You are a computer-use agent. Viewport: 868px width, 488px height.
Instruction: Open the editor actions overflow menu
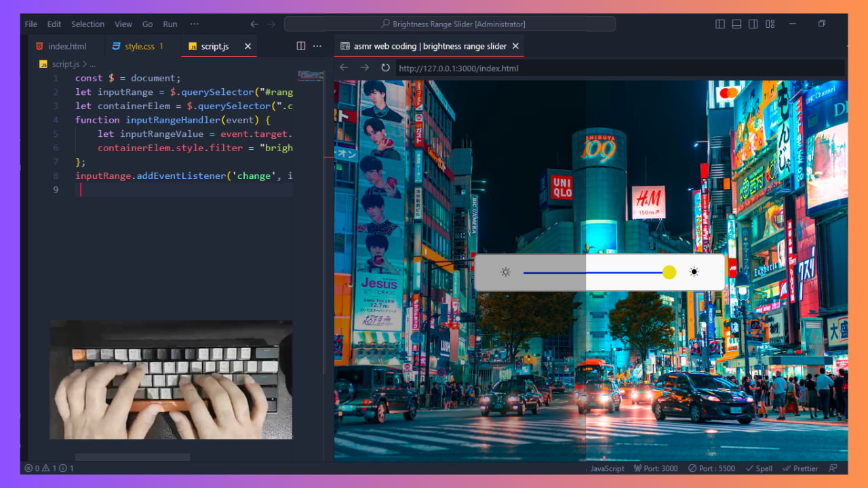(x=317, y=45)
